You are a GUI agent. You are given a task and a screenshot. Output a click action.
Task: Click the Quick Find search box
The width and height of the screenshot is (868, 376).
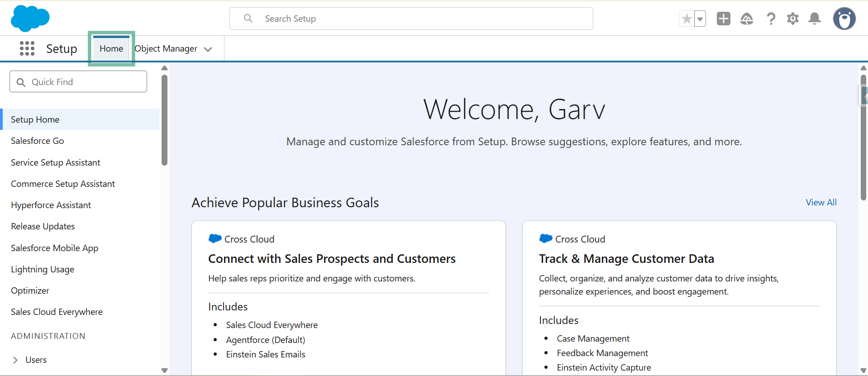coord(78,82)
